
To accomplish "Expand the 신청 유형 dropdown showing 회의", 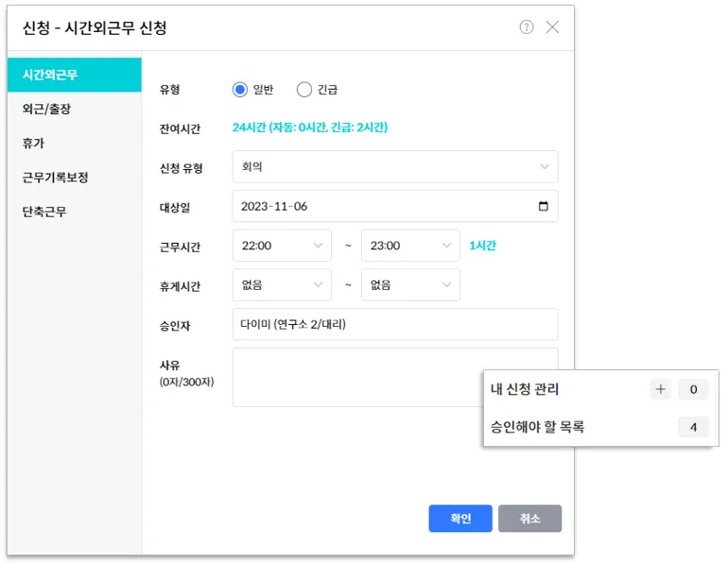I will 394,167.
